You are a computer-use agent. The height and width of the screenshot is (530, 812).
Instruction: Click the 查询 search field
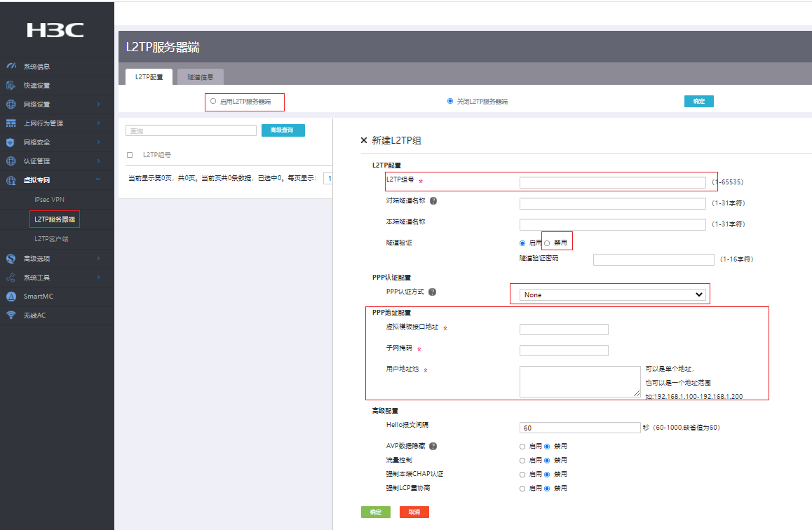pyautogui.click(x=191, y=130)
